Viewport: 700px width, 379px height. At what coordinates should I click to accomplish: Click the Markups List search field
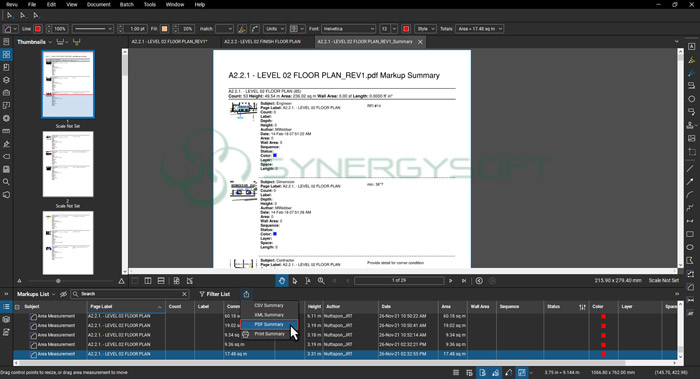coord(129,294)
